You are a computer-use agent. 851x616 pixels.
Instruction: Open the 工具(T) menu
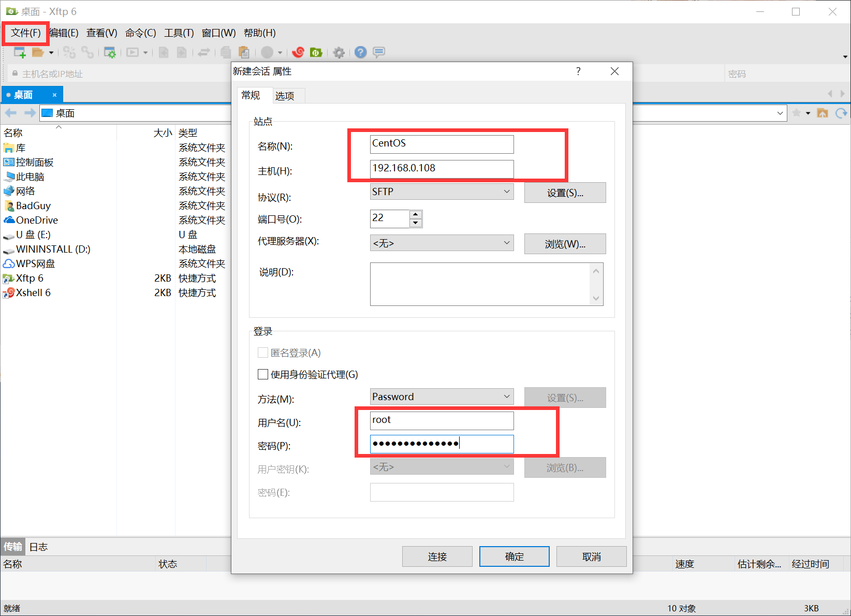(x=179, y=33)
